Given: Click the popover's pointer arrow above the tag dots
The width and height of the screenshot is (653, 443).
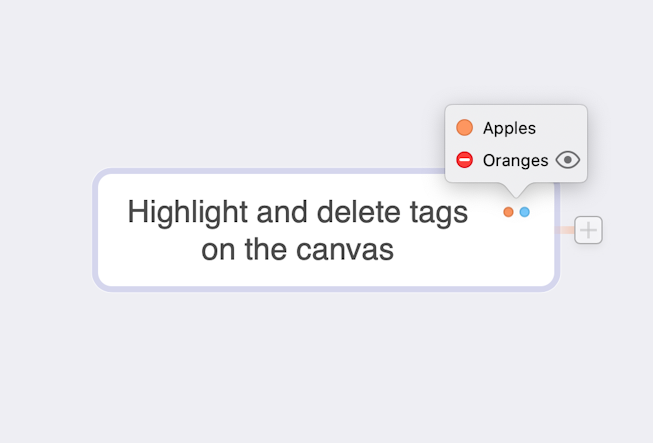Looking at the screenshot, I should pyautogui.click(x=516, y=188).
